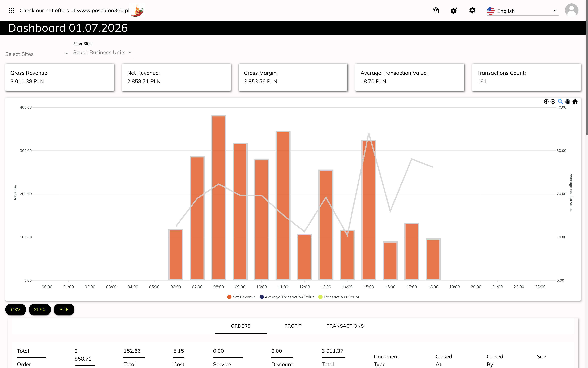Open the user profile avatar
This screenshot has width=588, height=368.
coord(572,10)
